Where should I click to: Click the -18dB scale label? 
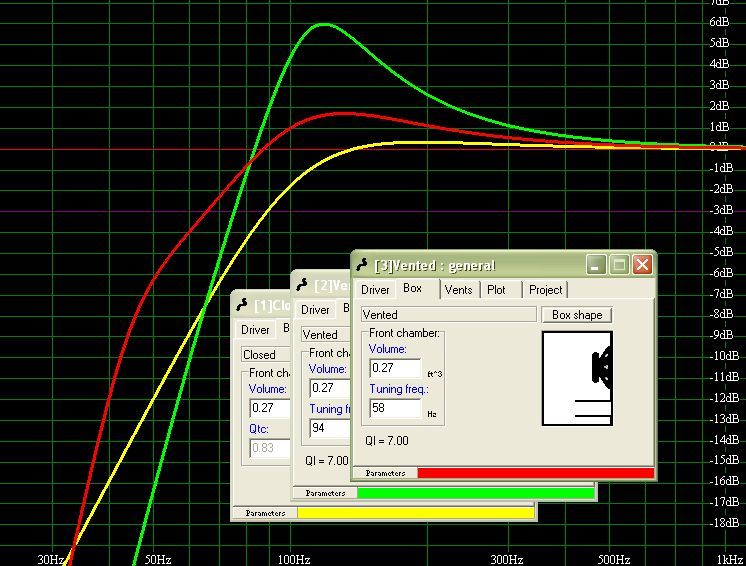[x=723, y=523]
